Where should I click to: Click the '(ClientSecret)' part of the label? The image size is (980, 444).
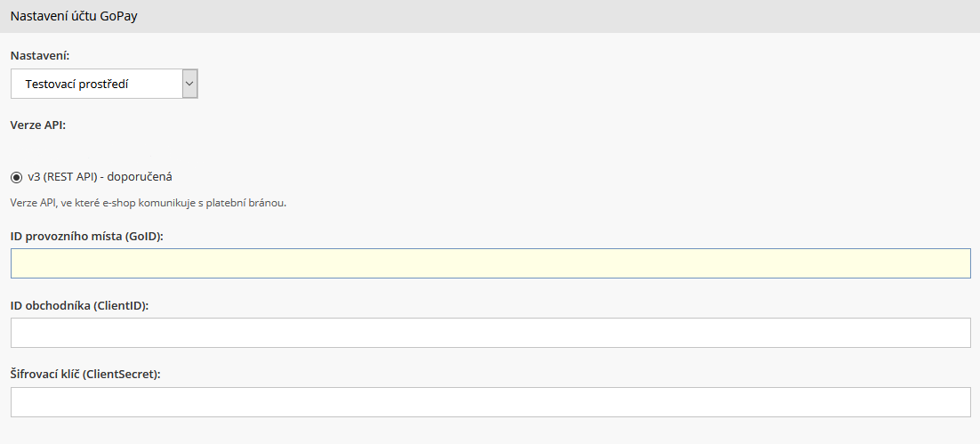click(x=124, y=375)
